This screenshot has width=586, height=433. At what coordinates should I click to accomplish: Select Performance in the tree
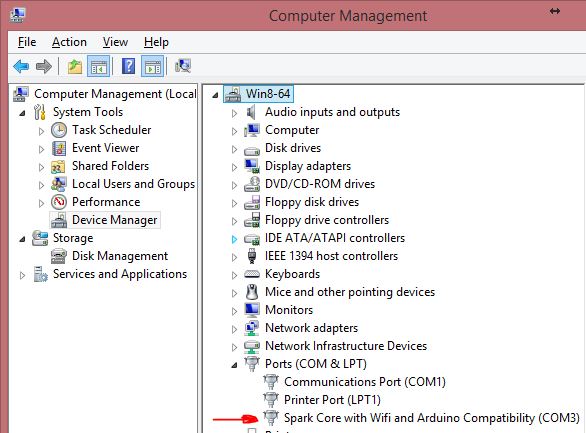click(106, 202)
